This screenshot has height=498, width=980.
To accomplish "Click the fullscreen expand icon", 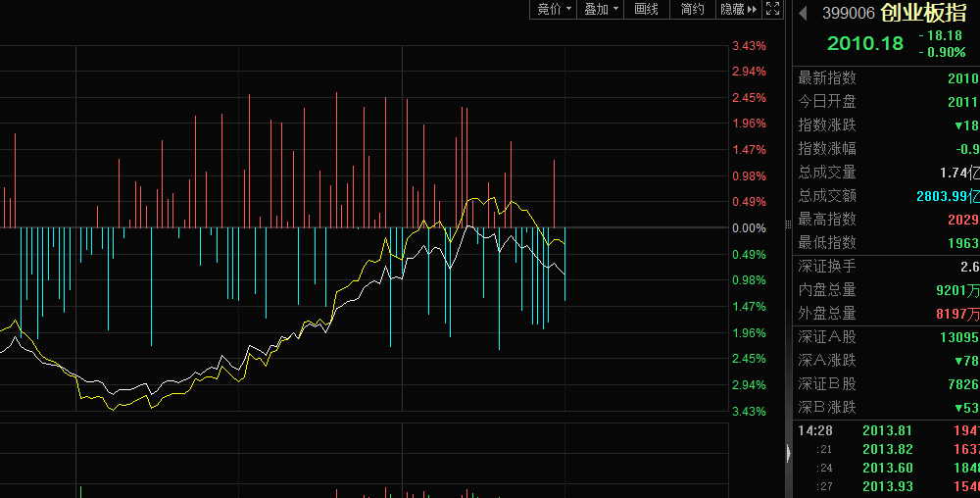I will pos(773,9).
